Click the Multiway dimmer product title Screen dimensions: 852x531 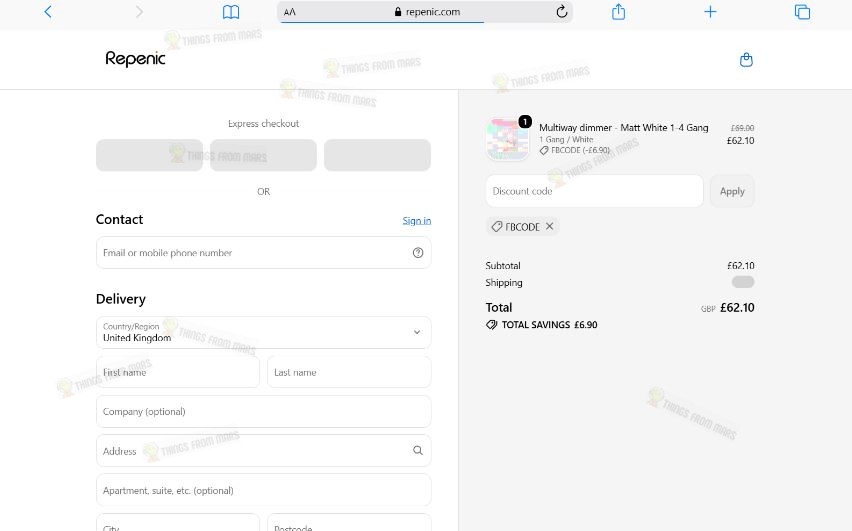coord(624,128)
